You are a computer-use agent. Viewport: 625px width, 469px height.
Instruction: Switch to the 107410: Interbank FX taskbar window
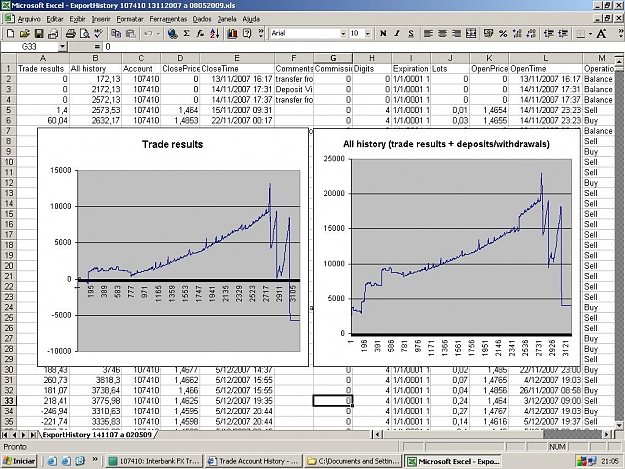pyautogui.click(x=154, y=461)
